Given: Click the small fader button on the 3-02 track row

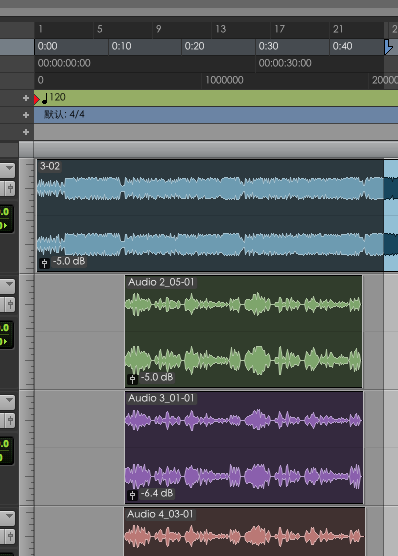Looking at the screenshot, I should 10,188.
